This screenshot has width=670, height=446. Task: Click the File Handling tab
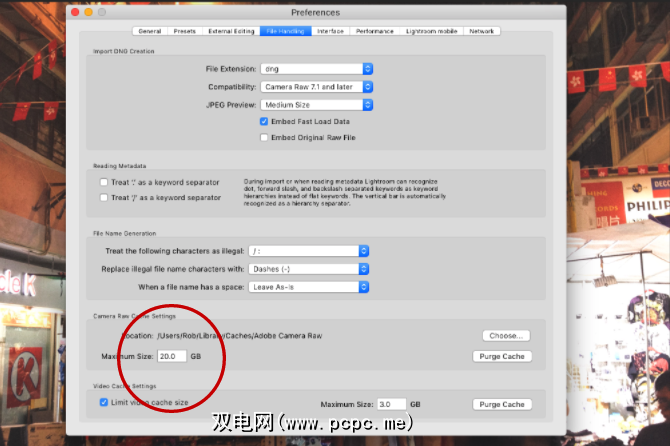point(285,31)
